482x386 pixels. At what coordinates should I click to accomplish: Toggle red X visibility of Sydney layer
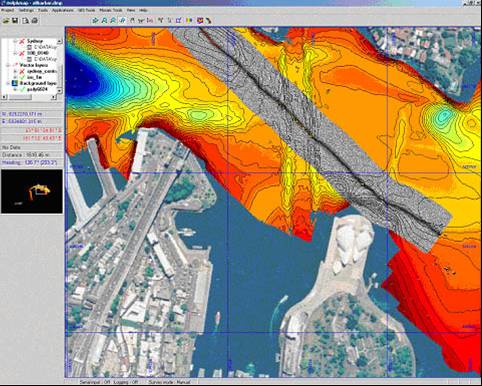coord(22,41)
